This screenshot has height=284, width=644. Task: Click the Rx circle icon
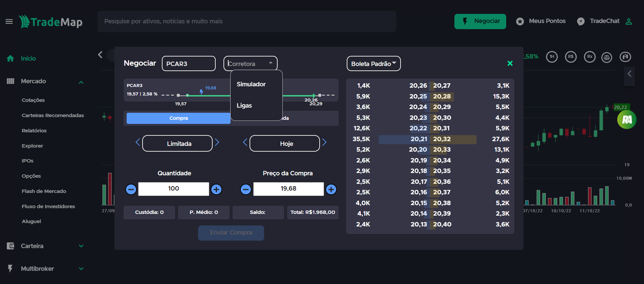[590, 57]
